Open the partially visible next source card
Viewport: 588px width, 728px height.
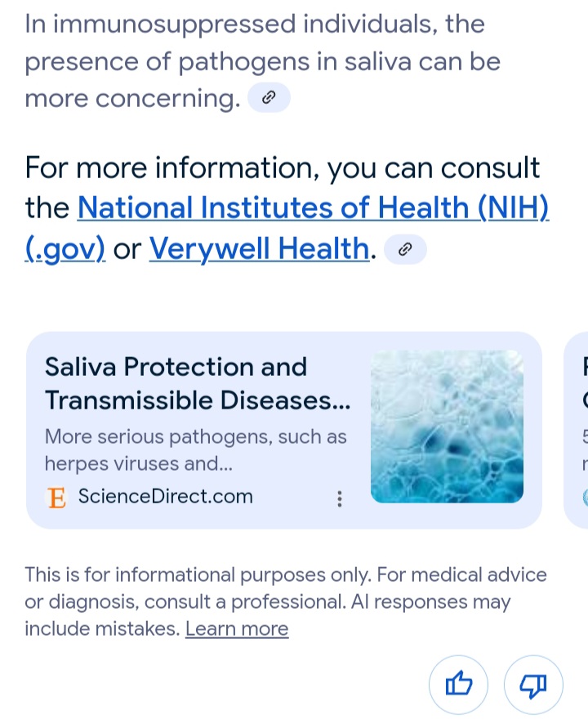click(576, 430)
